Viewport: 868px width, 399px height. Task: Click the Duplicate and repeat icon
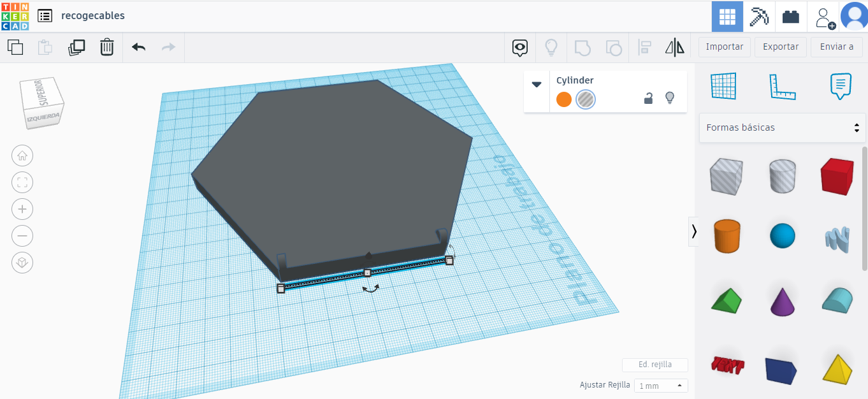click(76, 47)
